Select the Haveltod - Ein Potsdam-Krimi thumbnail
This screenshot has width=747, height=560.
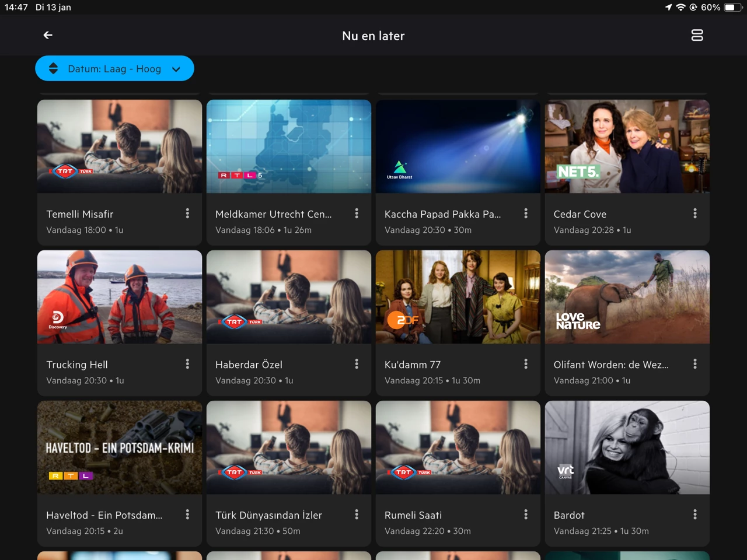[120, 447]
